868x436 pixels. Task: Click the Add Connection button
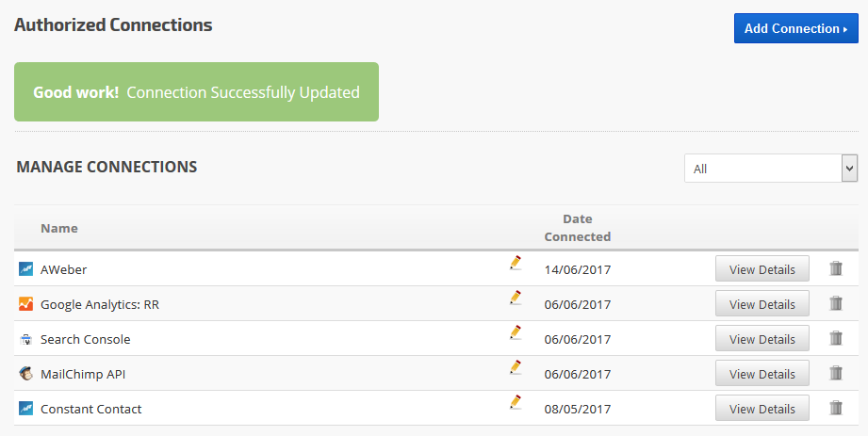pyautogui.click(x=795, y=28)
